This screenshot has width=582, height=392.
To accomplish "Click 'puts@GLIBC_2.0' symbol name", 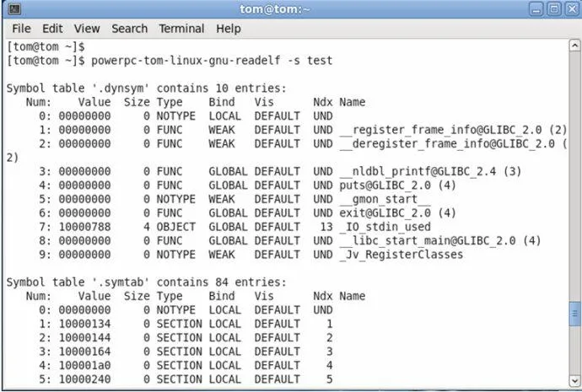I will click(385, 185).
